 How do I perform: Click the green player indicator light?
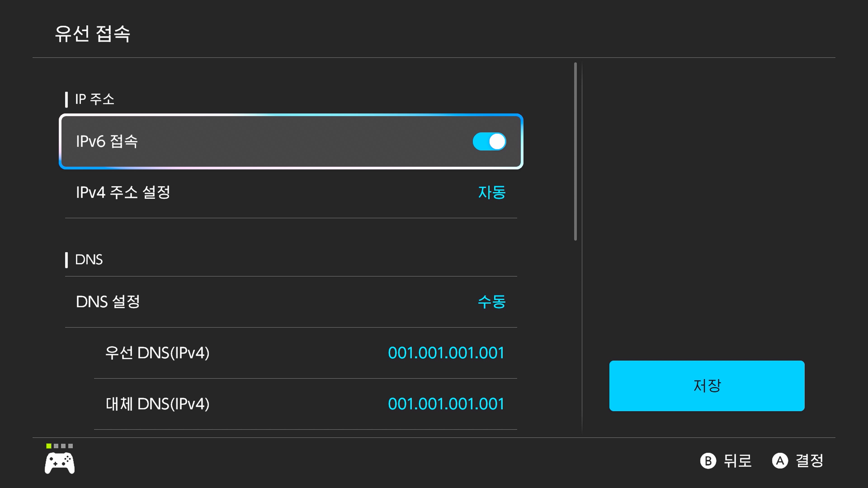(49, 446)
